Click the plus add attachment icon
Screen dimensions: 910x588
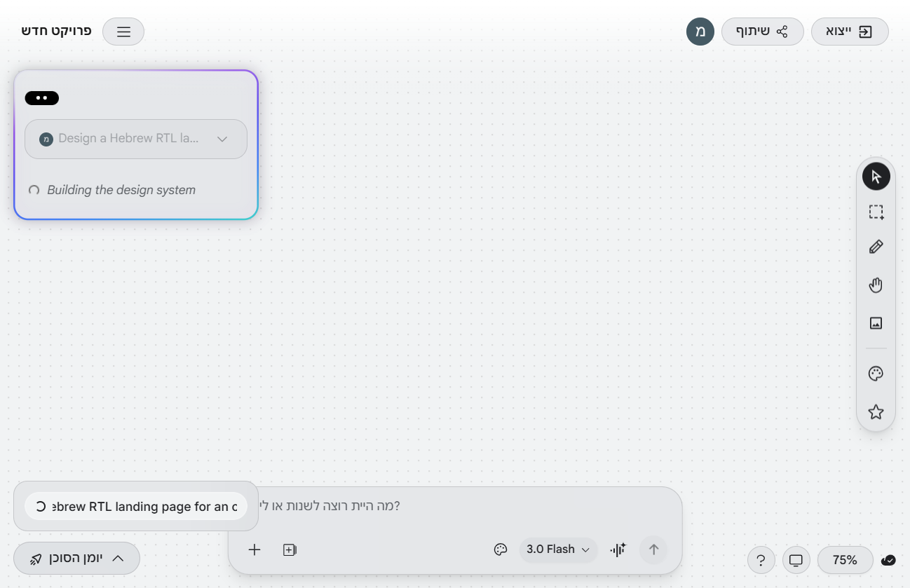click(x=254, y=550)
